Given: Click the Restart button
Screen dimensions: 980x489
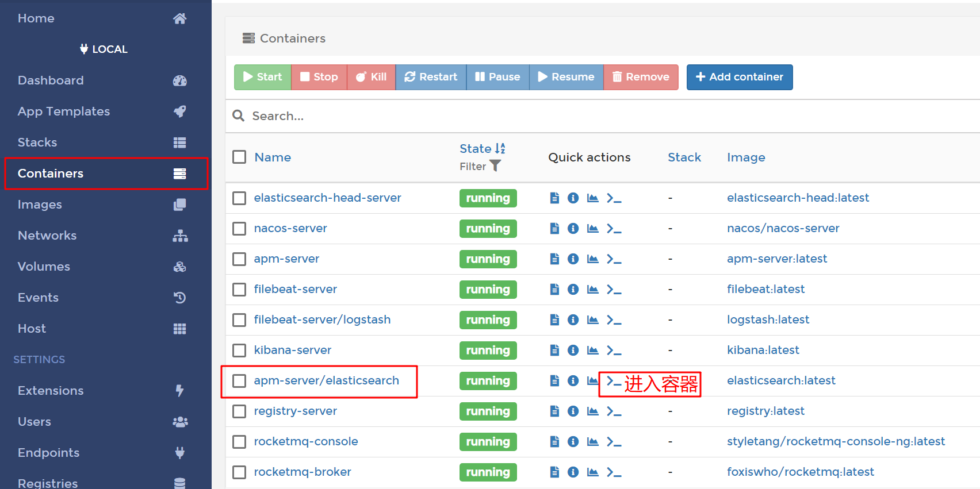Looking at the screenshot, I should (x=431, y=77).
